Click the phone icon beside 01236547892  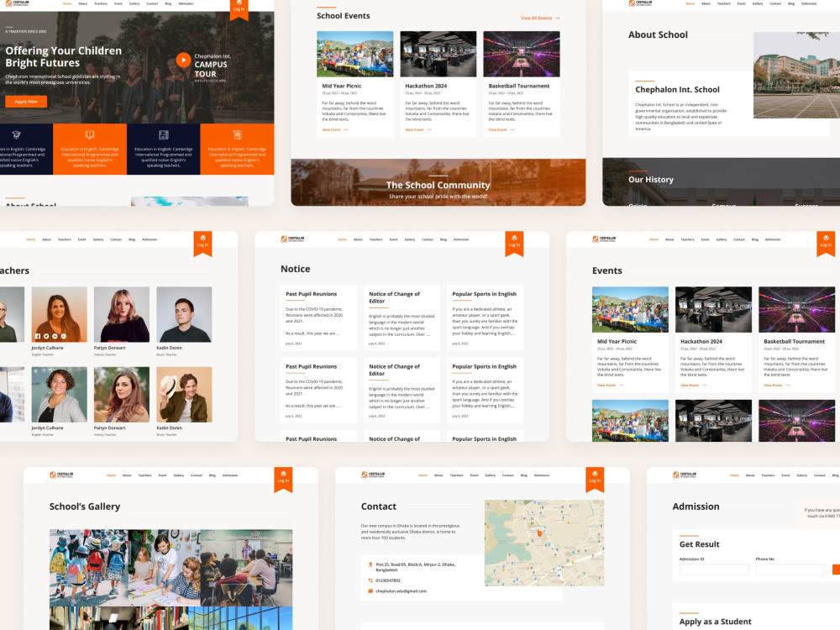pos(370,580)
